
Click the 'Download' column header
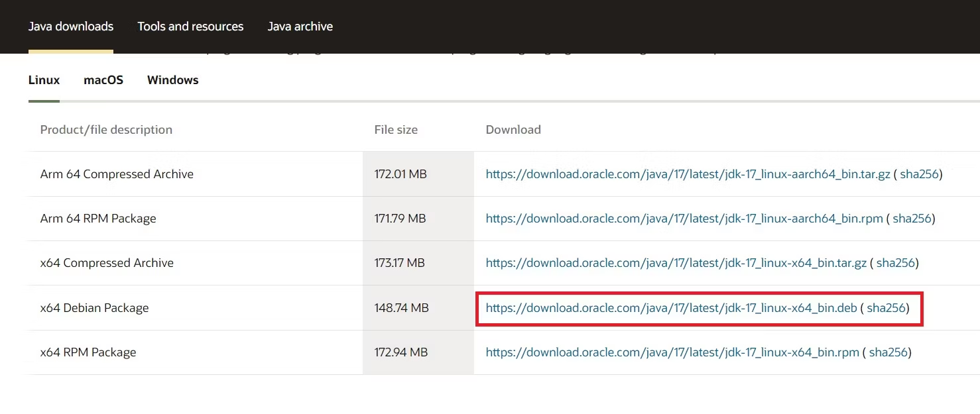point(513,130)
